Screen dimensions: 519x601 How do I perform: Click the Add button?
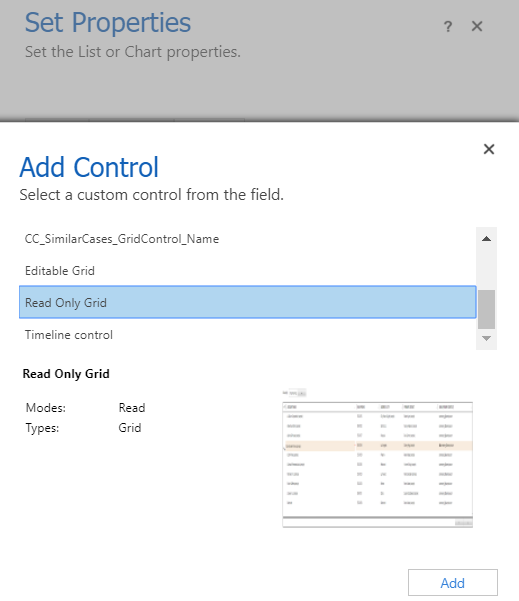click(453, 583)
